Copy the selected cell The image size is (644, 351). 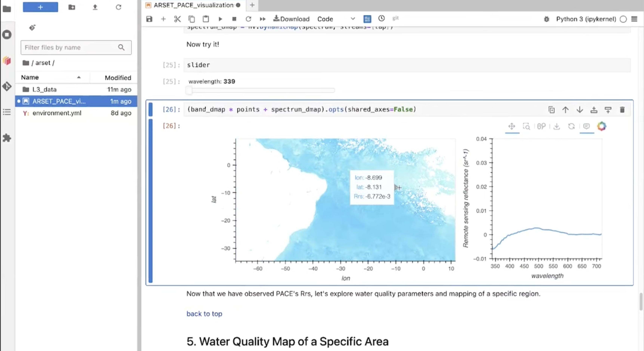point(192,19)
